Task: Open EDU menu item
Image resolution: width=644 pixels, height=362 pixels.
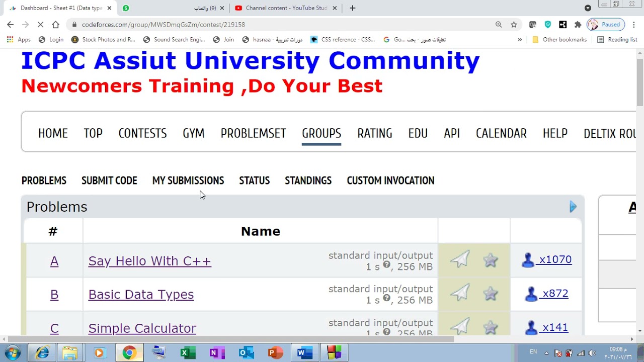Action: (x=418, y=133)
